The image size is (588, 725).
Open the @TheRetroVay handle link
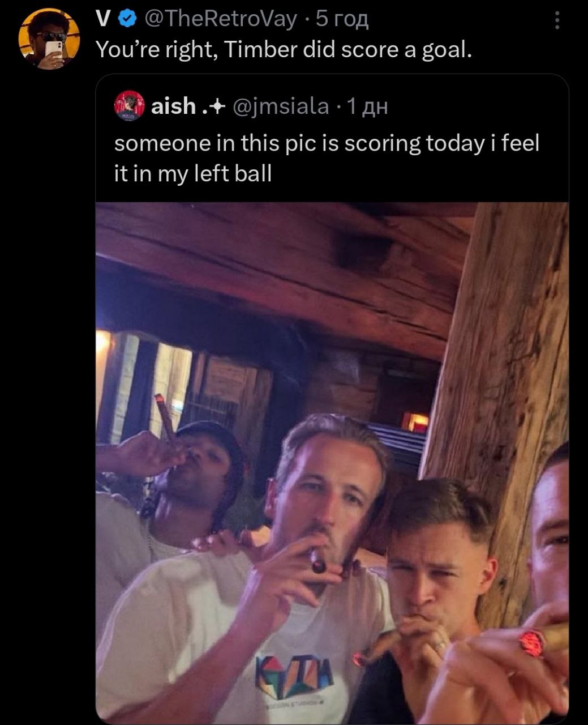click(x=221, y=20)
